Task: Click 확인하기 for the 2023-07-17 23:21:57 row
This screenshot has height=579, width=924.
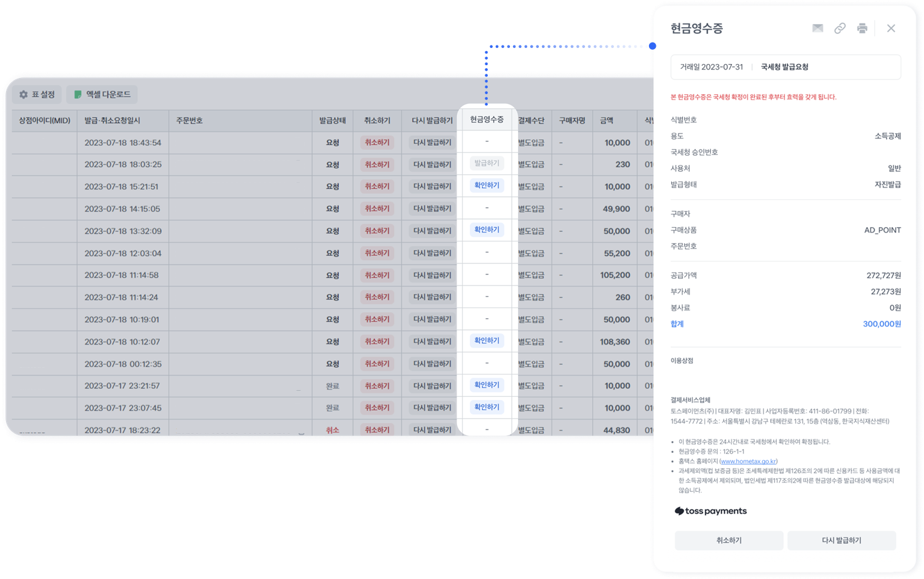Action: coord(487,385)
